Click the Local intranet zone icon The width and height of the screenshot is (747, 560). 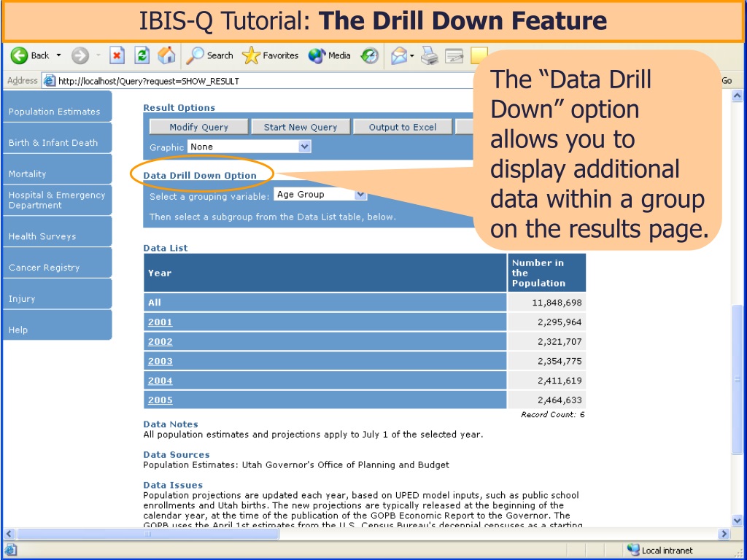(x=633, y=550)
